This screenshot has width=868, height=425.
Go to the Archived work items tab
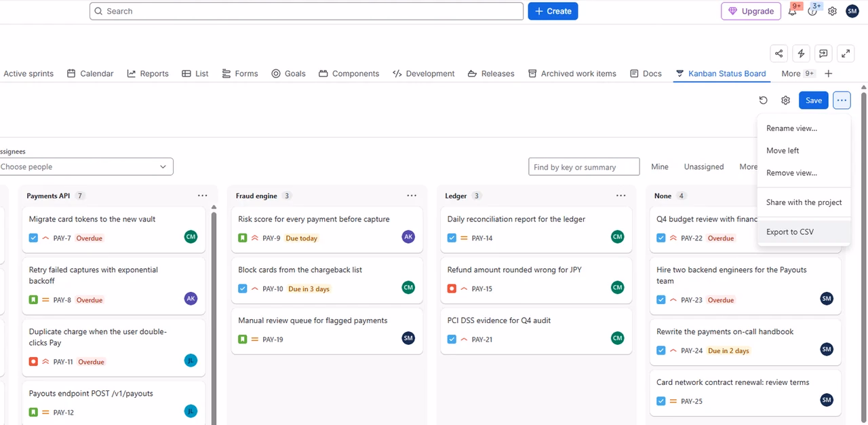(x=572, y=73)
